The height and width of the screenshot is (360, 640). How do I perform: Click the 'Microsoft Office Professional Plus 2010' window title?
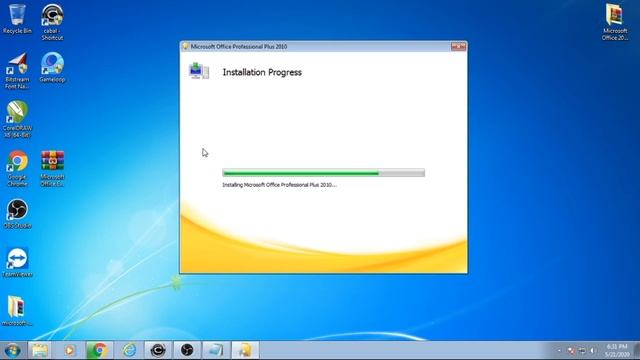click(239, 47)
